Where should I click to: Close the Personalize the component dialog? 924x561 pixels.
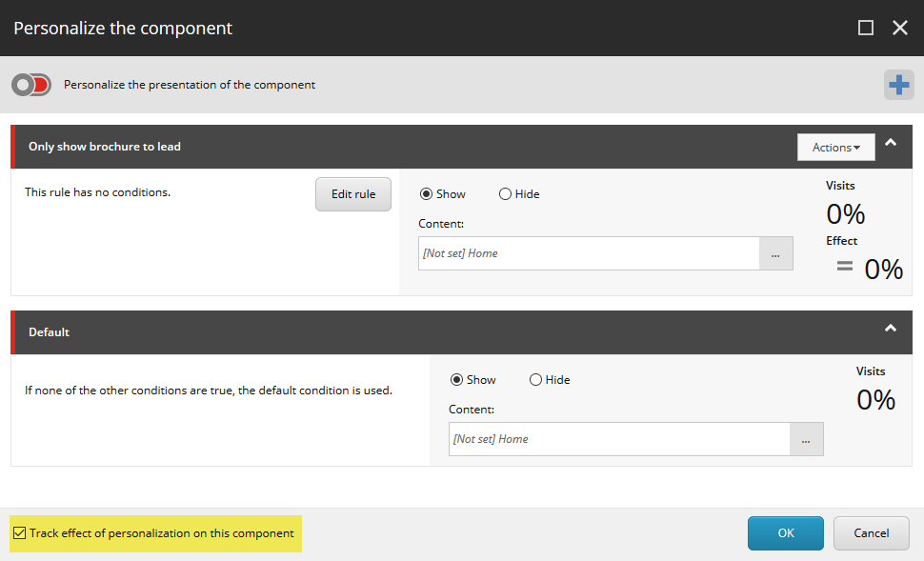pyautogui.click(x=899, y=28)
